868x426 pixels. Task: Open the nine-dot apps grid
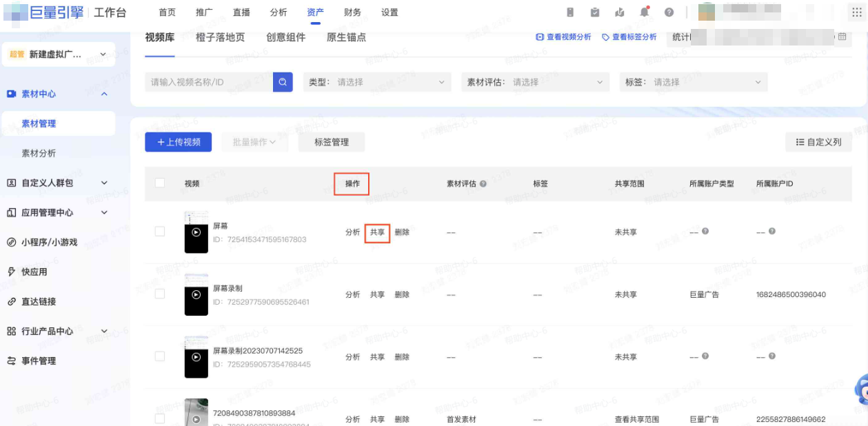[857, 12]
